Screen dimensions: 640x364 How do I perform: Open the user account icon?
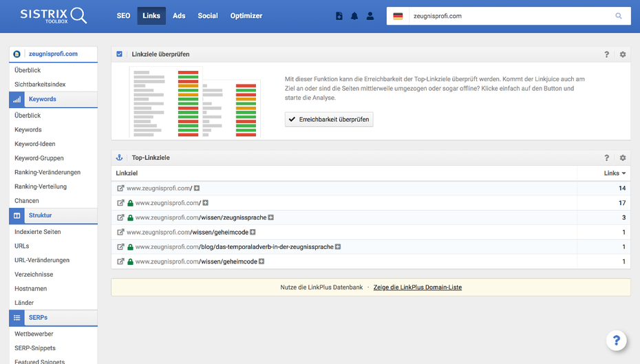(x=370, y=16)
